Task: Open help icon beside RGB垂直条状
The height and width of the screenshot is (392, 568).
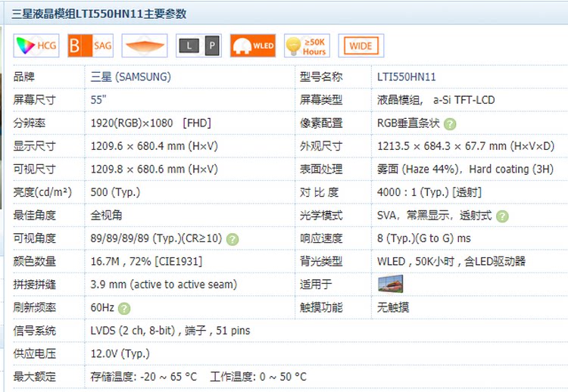Action: pos(450,124)
